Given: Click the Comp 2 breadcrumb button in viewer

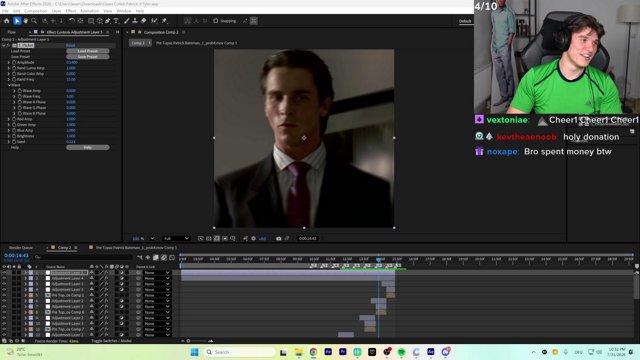Looking at the screenshot, I should pos(140,43).
